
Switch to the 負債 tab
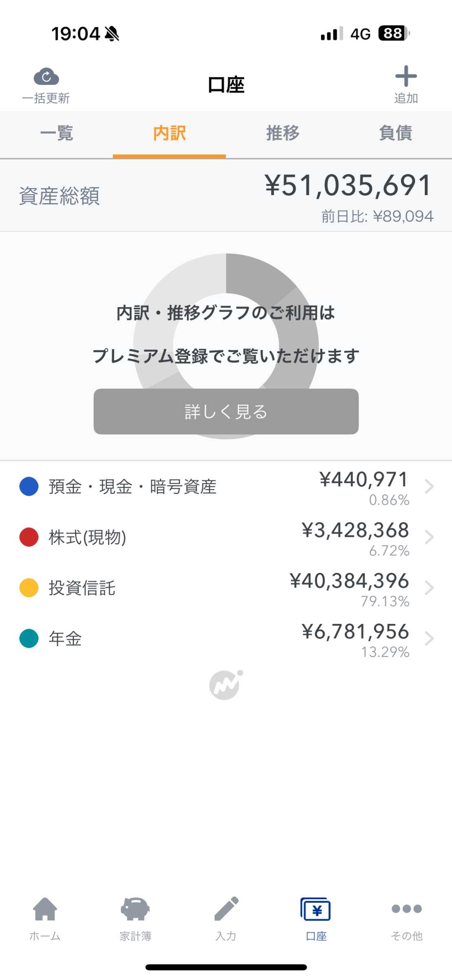395,133
